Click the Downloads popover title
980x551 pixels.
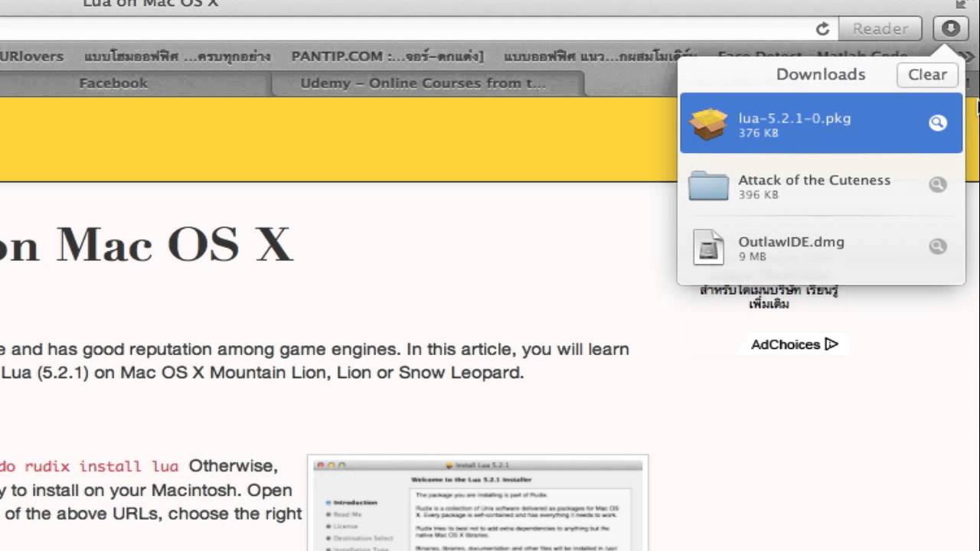[x=821, y=74]
